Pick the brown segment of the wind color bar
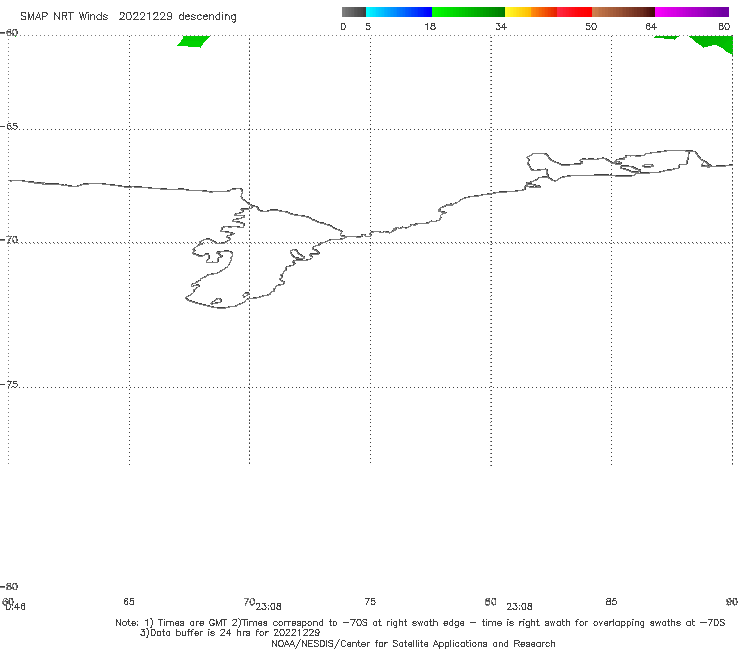The image size is (740, 650). tap(623, 12)
